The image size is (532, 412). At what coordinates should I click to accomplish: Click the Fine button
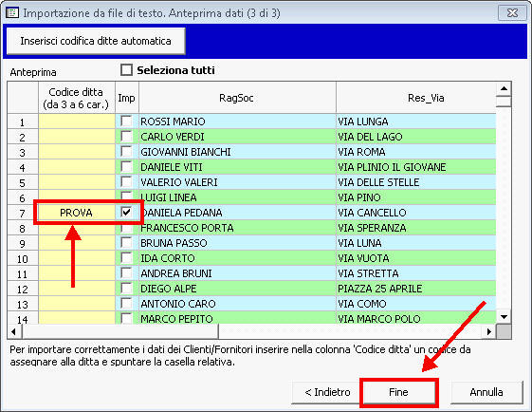click(398, 392)
